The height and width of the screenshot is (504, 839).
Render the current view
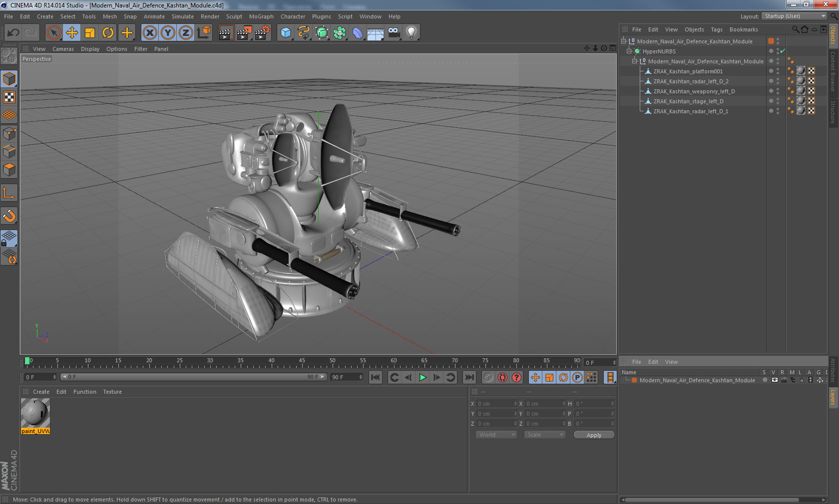coord(226,33)
